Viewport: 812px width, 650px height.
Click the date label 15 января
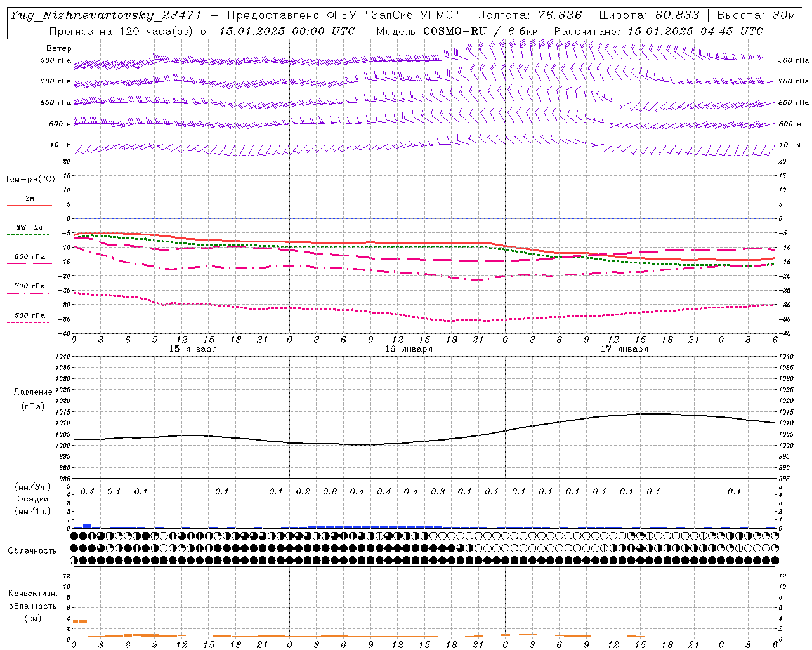coord(193,349)
